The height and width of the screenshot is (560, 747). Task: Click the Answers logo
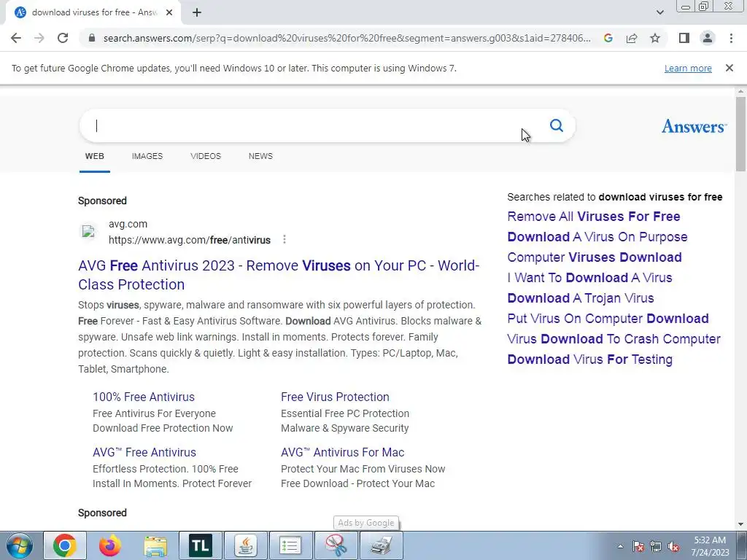point(694,126)
